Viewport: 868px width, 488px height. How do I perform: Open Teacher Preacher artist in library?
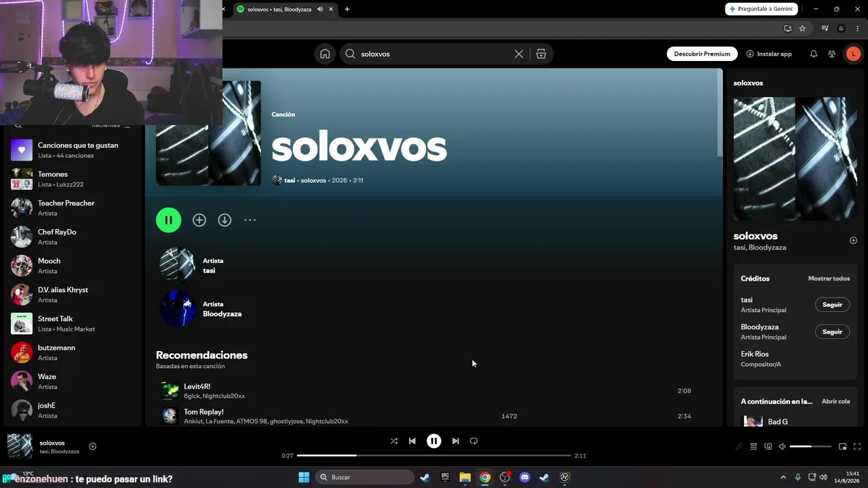coord(71,208)
